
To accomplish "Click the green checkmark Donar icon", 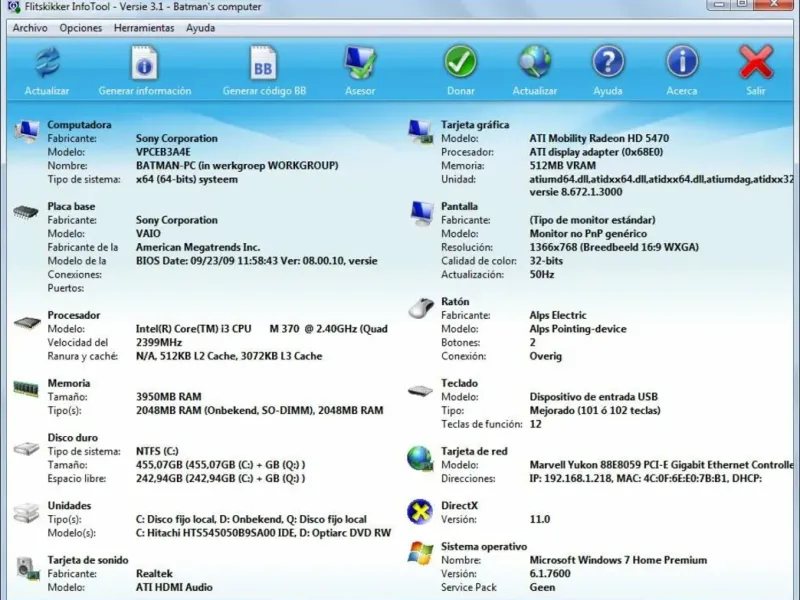I will pos(460,62).
